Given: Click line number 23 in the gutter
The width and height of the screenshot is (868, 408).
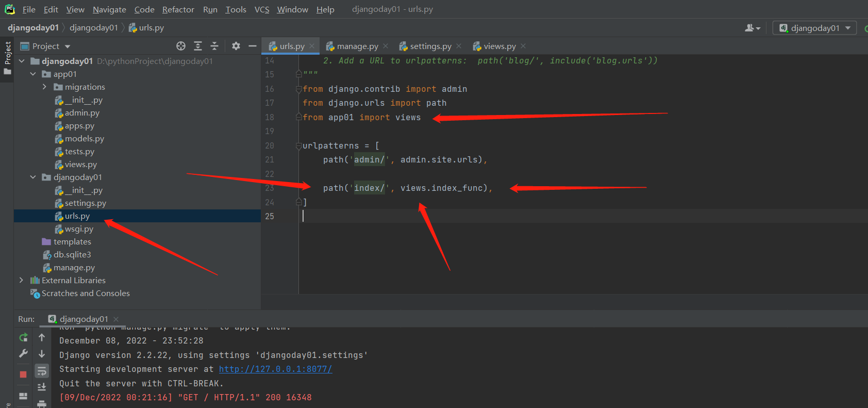Looking at the screenshot, I should (x=270, y=188).
